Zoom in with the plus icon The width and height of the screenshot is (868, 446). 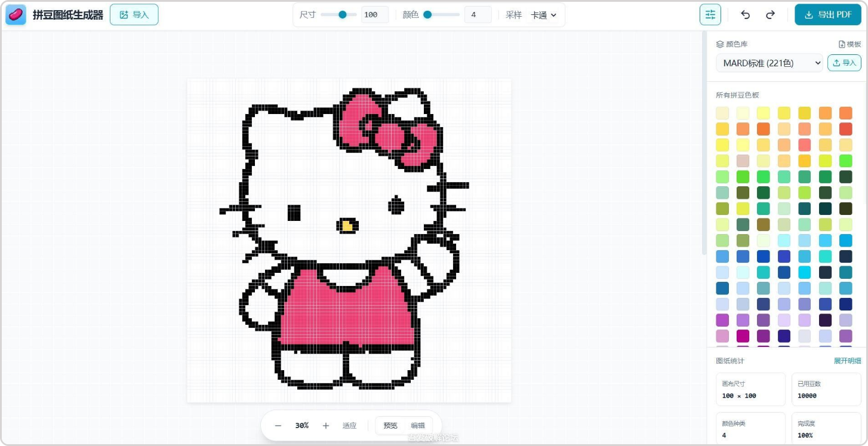pyautogui.click(x=326, y=426)
